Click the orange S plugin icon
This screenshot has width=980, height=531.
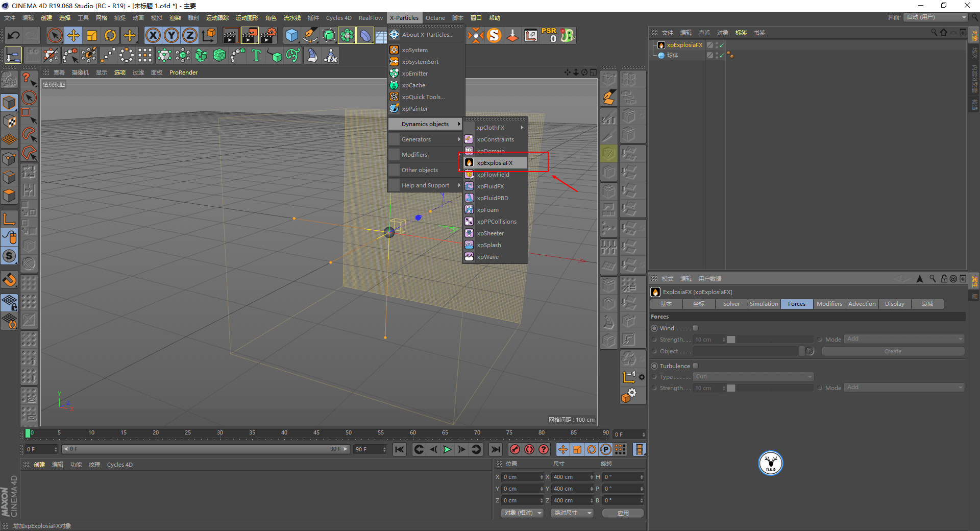(494, 35)
